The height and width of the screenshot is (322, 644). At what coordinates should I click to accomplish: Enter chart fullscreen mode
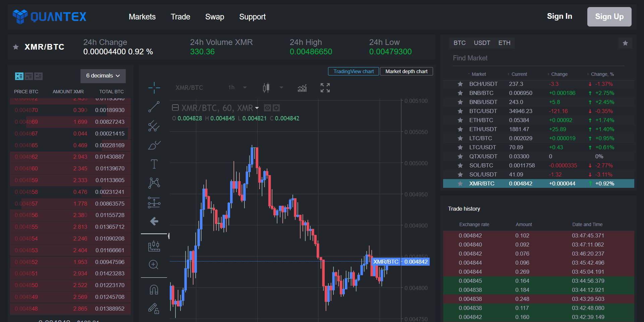click(x=325, y=88)
